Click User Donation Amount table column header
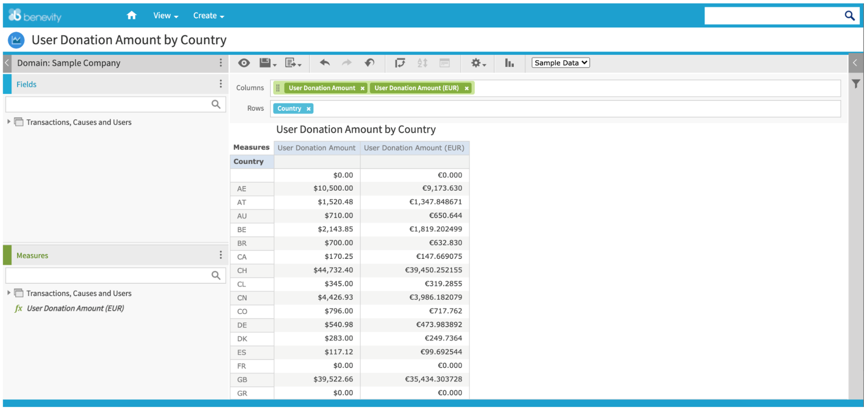Screen dimensions: 868x410 coord(317,148)
